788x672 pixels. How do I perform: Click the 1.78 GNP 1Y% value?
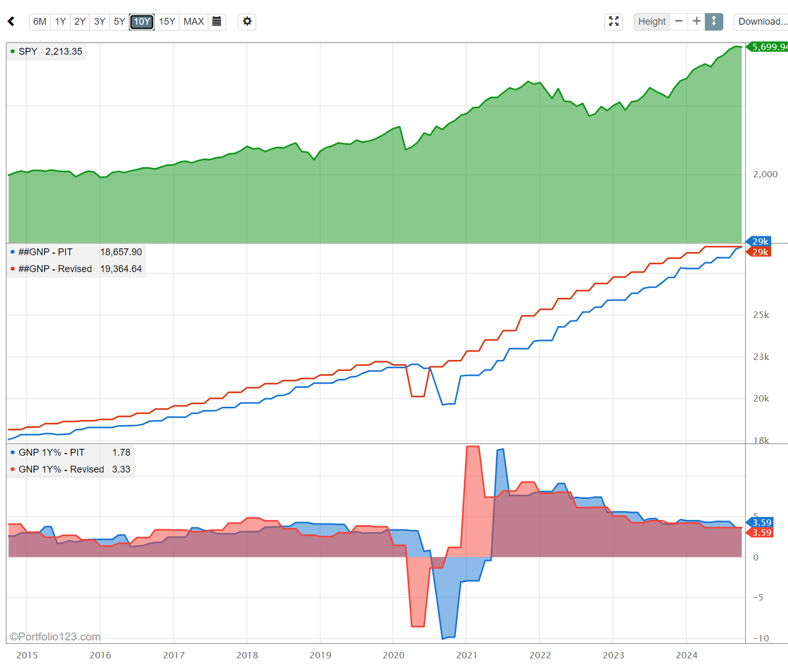pyautogui.click(x=121, y=453)
